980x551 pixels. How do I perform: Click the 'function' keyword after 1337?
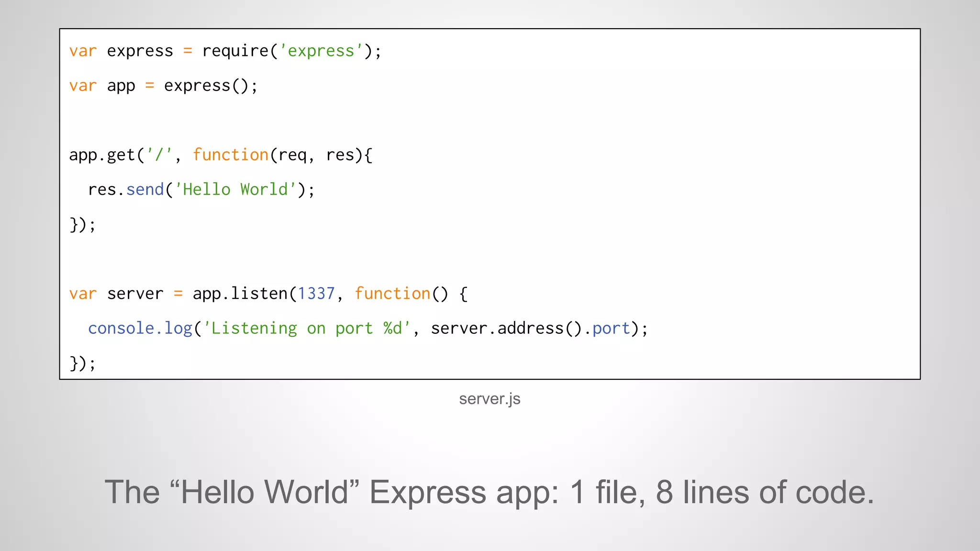pos(392,294)
